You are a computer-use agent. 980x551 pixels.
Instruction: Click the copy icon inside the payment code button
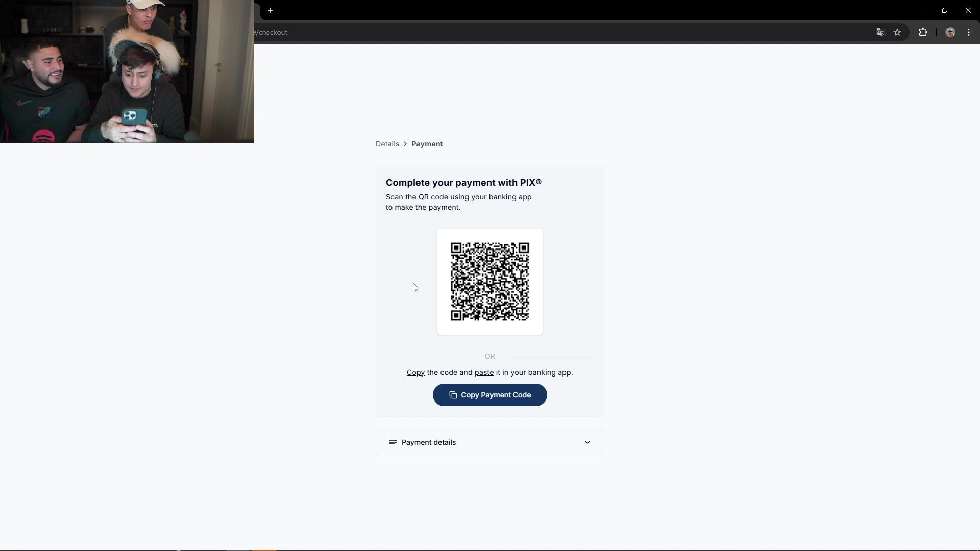453,395
